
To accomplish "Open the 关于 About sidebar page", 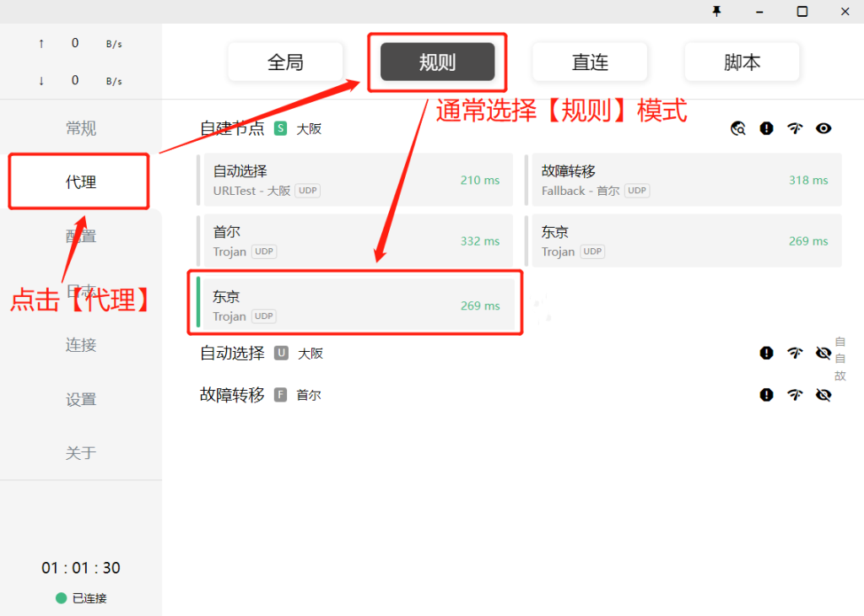I will 80,453.
